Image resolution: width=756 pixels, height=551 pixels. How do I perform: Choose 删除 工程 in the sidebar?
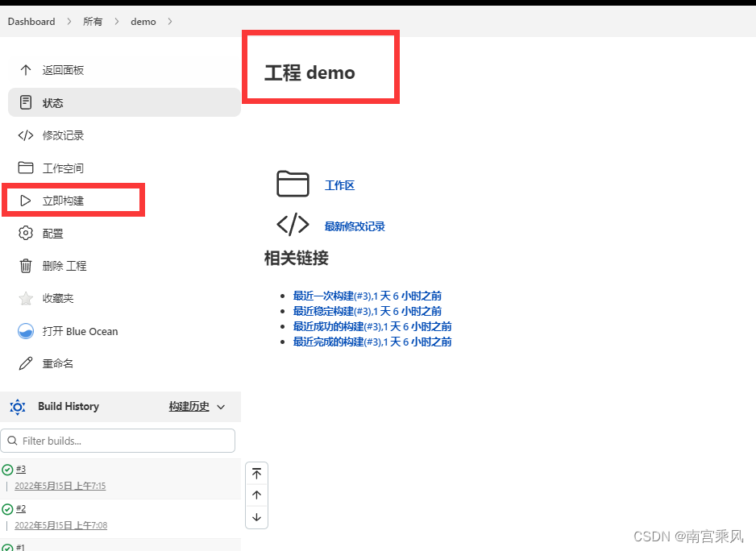pyautogui.click(x=124, y=266)
